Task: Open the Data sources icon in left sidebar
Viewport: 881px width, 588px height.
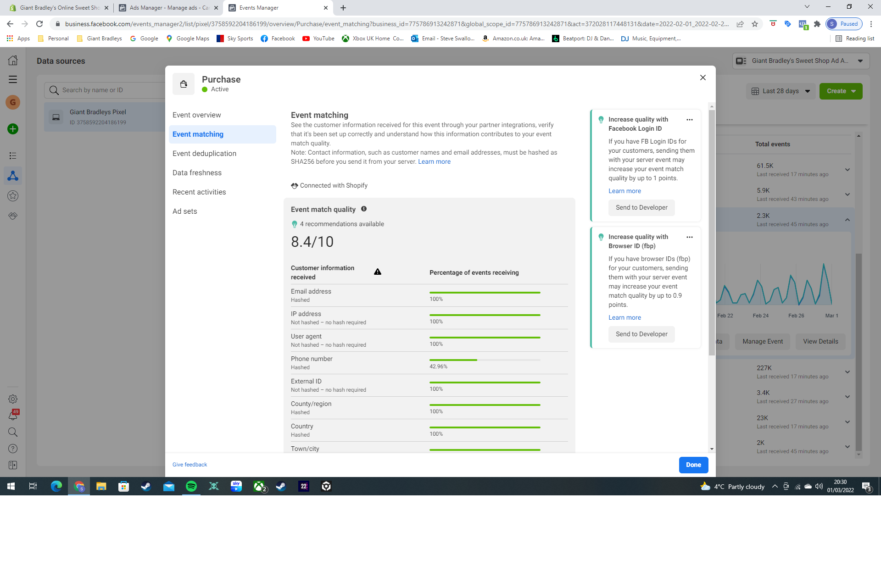Action: coord(13,176)
